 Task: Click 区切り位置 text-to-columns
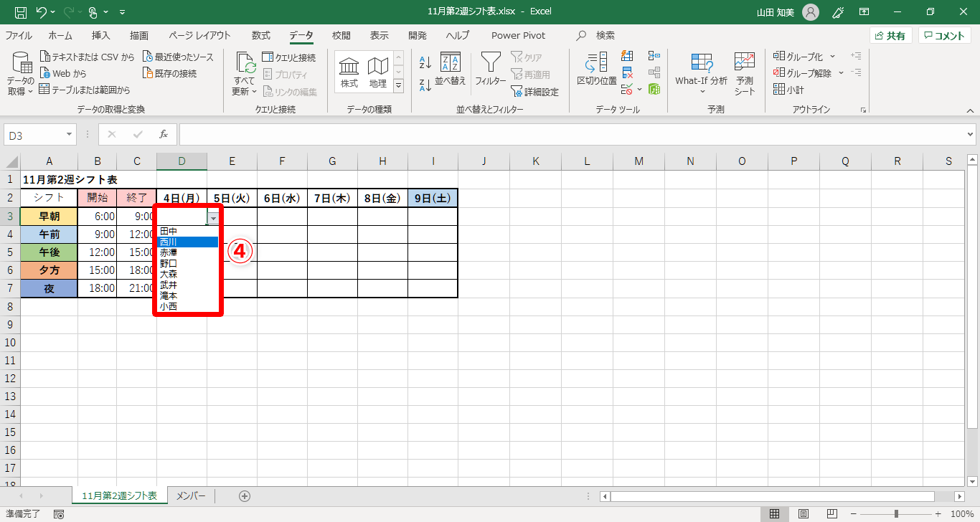click(597, 70)
